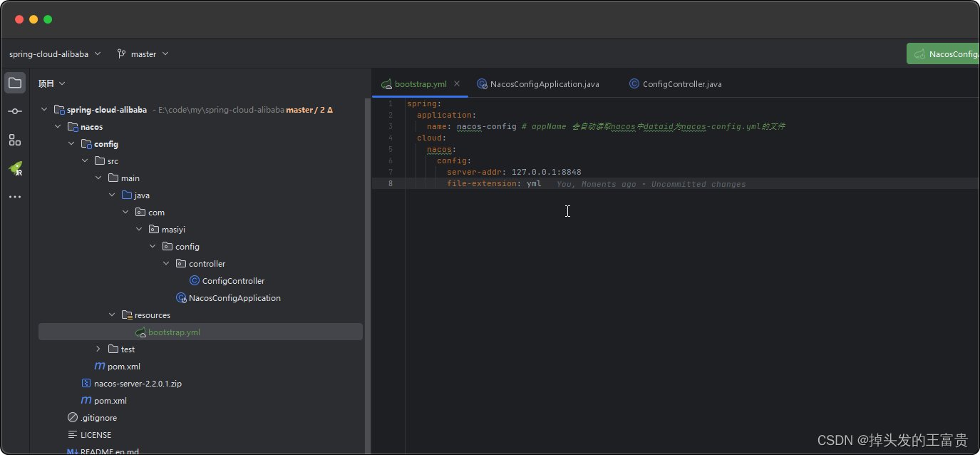980x455 pixels.
Task: Click the java source folder icon
Action: tap(127, 195)
